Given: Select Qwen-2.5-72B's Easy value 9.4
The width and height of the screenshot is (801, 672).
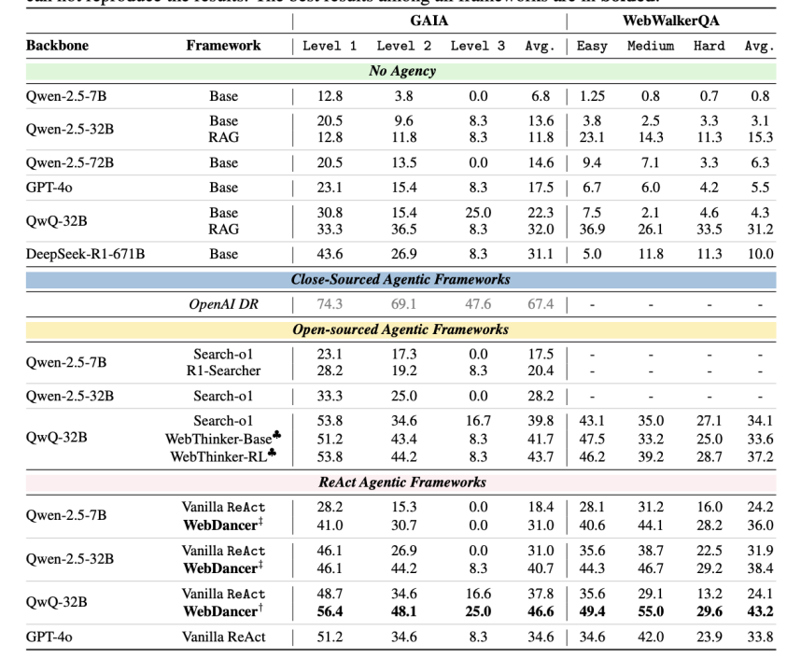Looking at the screenshot, I should (592, 162).
